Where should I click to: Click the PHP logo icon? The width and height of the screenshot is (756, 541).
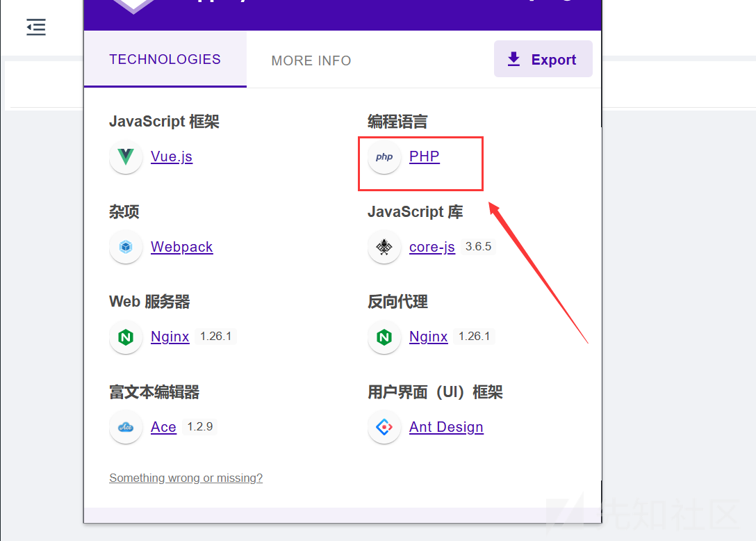384,156
